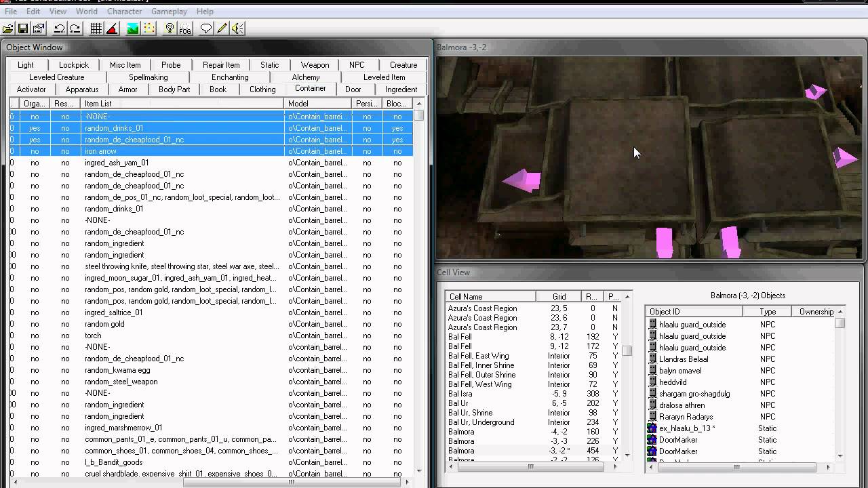Sort by the Model column header
Viewport: 868px width, 488px height.
pos(317,104)
